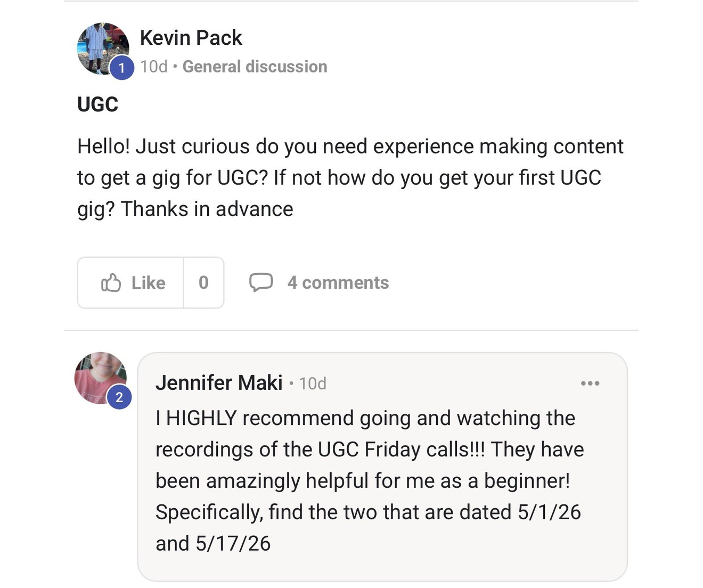This screenshot has width=703, height=588.
Task: Click the level 1 badge on Kevin's avatar
Action: click(122, 68)
